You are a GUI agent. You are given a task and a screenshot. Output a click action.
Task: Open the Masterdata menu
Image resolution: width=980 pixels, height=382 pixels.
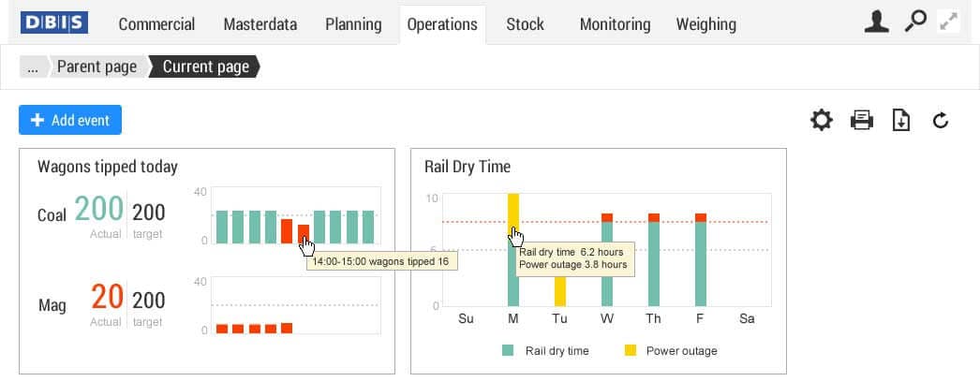click(x=260, y=24)
